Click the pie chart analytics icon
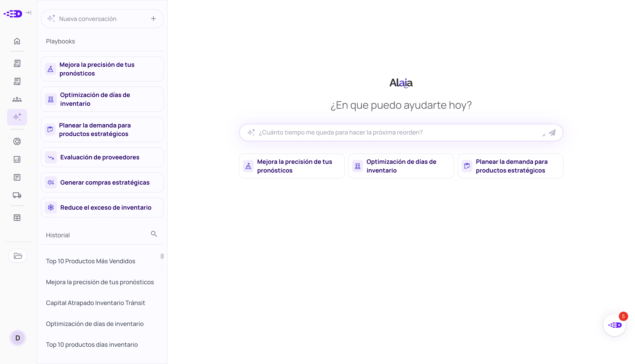Image resolution: width=635 pixels, height=364 pixels. tap(17, 142)
